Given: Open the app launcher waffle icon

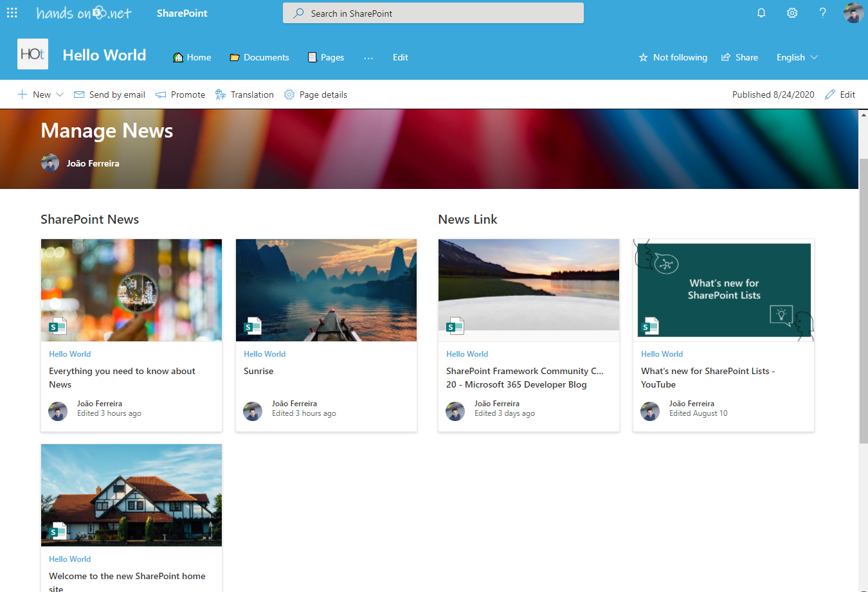Looking at the screenshot, I should pyautogui.click(x=12, y=13).
